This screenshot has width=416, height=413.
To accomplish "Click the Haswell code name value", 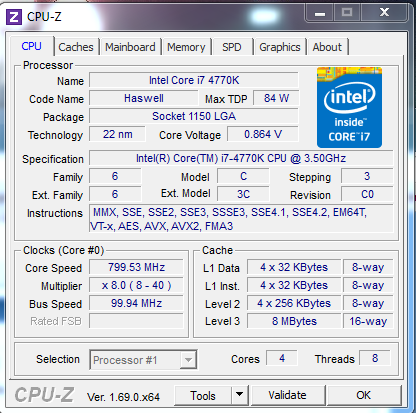I will pyautogui.click(x=144, y=98).
